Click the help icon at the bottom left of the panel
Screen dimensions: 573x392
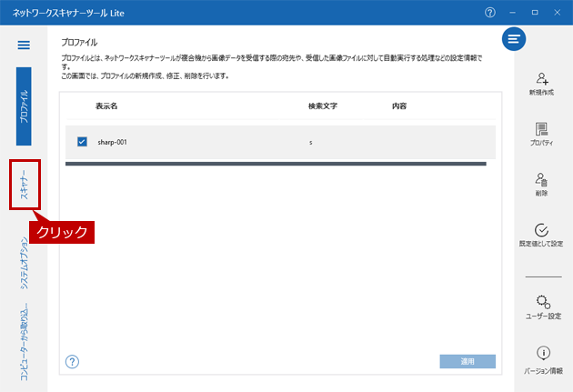pyautogui.click(x=72, y=362)
